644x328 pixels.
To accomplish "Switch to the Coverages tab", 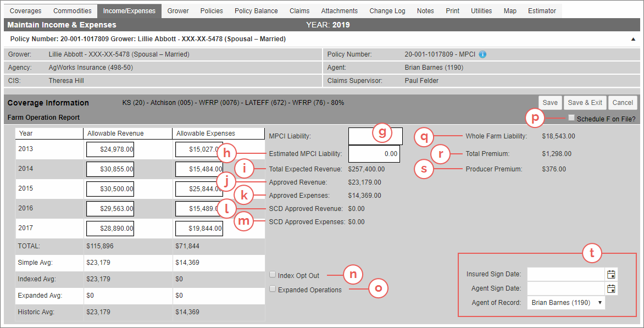I will (x=26, y=11).
